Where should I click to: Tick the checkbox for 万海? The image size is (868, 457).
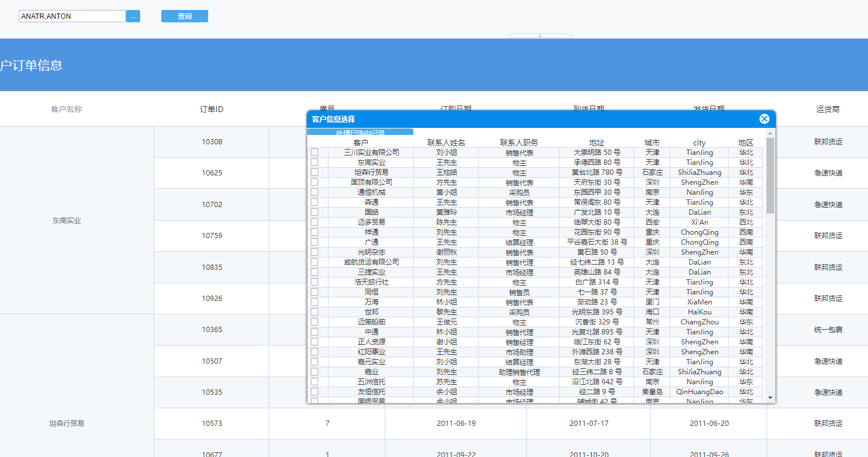[314, 302]
